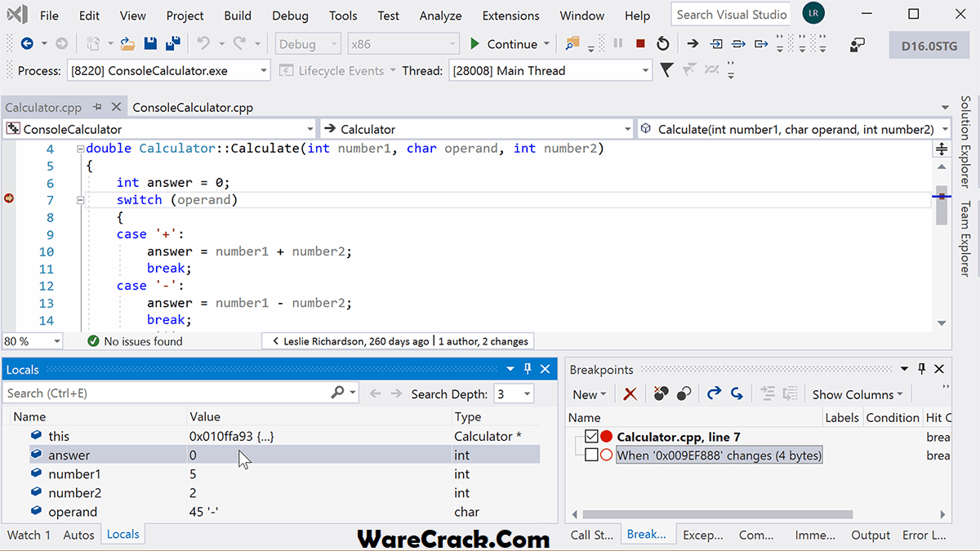The image size is (980, 551).
Task: Click the Undo arrow icon
Action: click(x=203, y=44)
